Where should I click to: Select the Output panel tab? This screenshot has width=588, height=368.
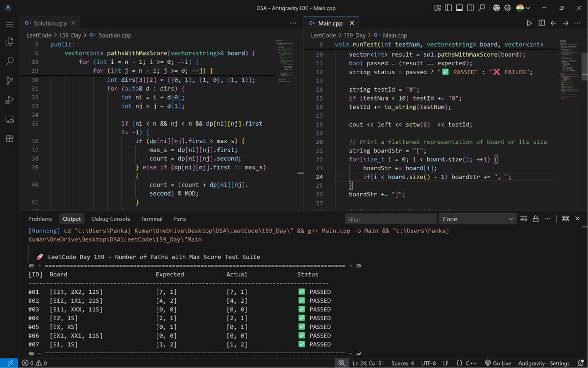72,219
